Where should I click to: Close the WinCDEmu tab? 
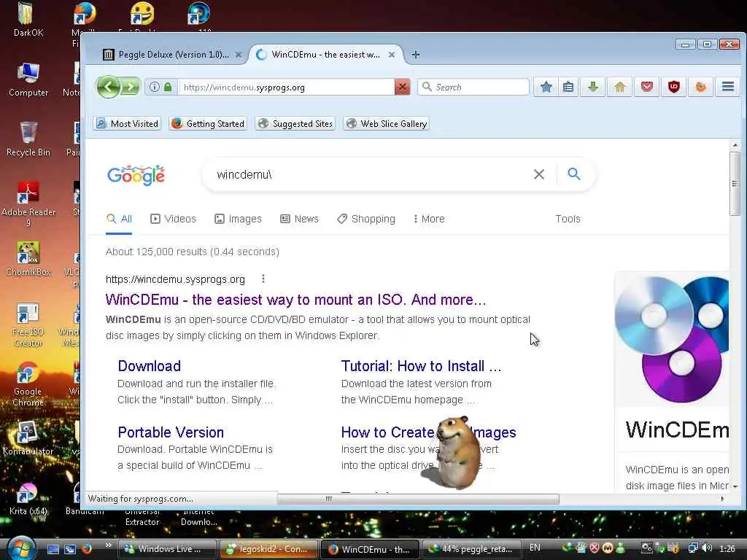pyautogui.click(x=392, y=55)
